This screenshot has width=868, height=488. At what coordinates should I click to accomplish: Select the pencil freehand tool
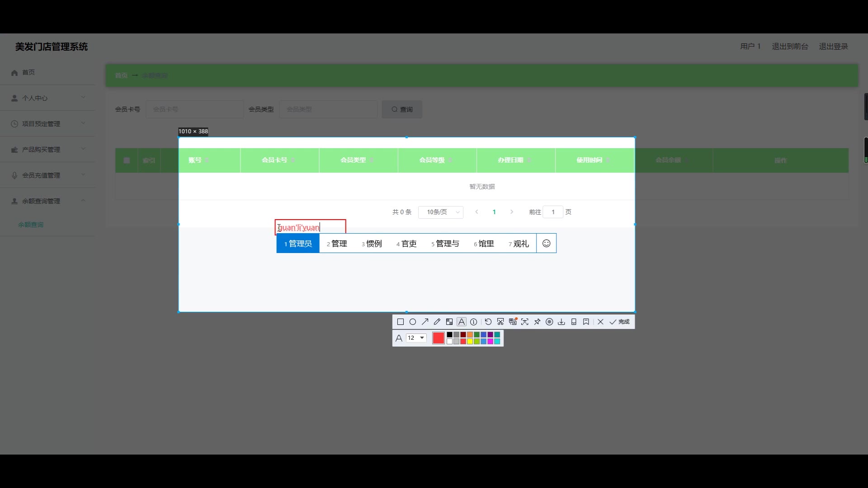[437, 322]
